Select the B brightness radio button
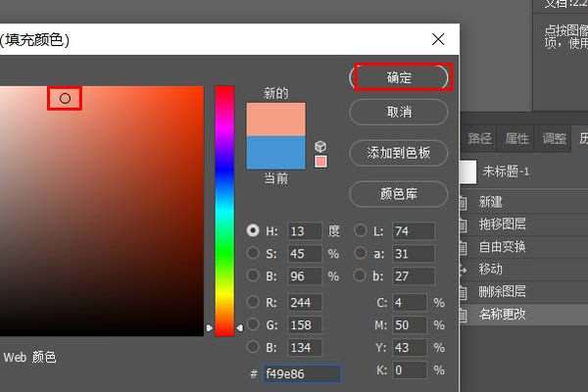 coord(253,275)
